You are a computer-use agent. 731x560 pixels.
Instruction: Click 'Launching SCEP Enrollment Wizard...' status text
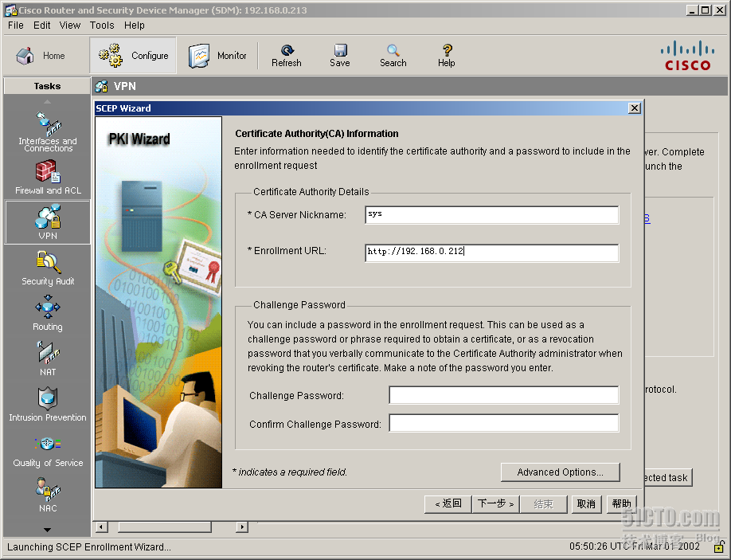pyautogui.click(x=89, y=546)
